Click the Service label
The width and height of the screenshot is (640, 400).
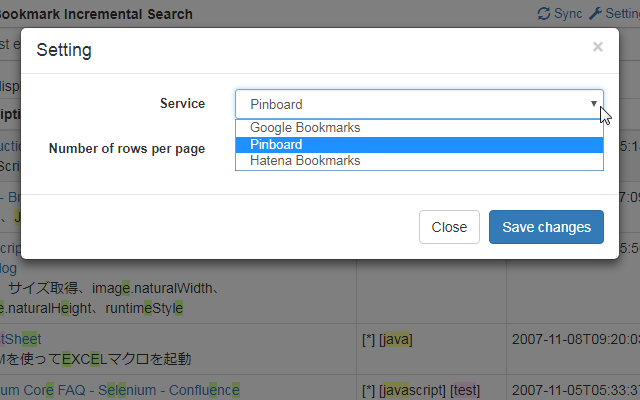tap(182, 104)
